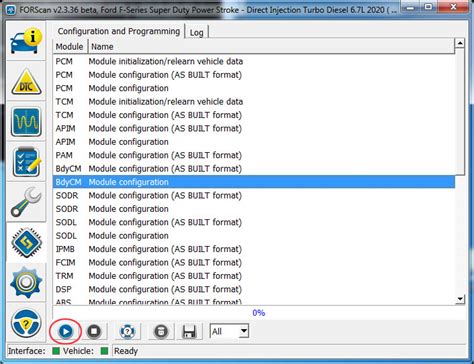
Task: Click the save floppy disk icon
Action: [x=189, y=331]
